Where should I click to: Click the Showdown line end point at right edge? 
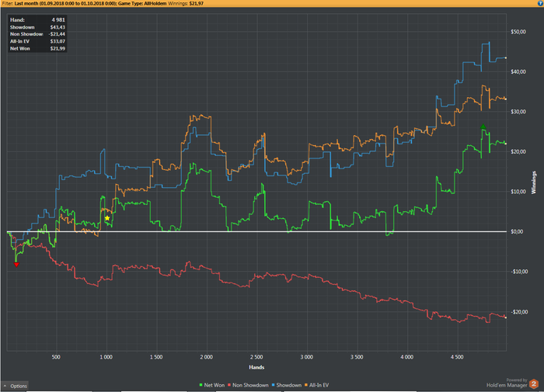click(x=505, y=58)
